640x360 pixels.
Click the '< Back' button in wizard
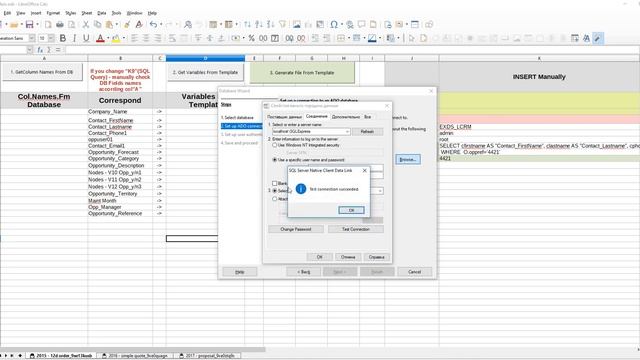tap(303, 272)
